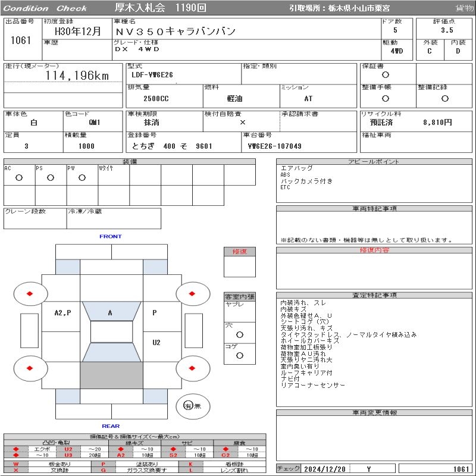Click the 厚木入札会 1190回 heading

160,8
